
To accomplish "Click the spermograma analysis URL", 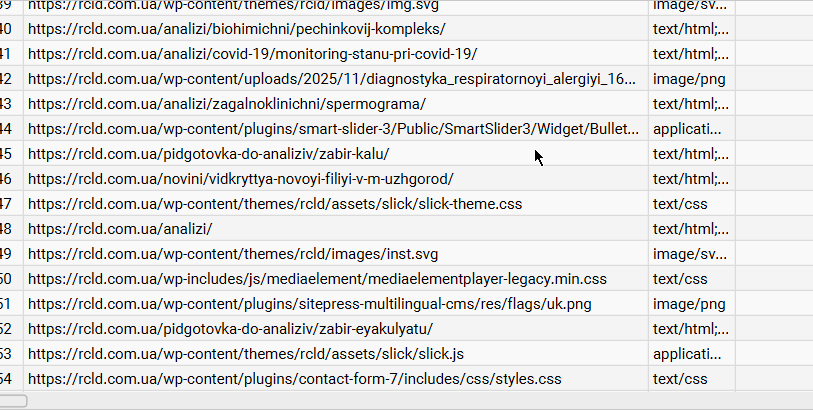I will 227,104.
